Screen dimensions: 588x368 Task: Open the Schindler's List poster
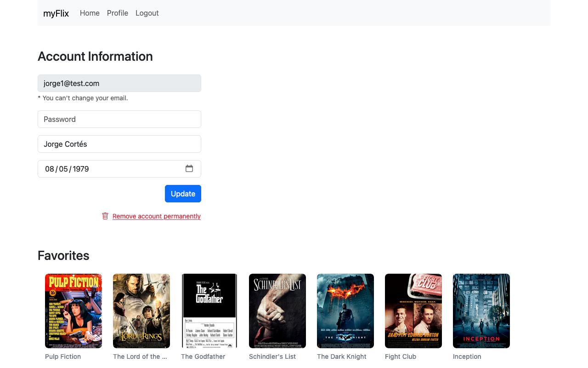click(x=277, y=311)
